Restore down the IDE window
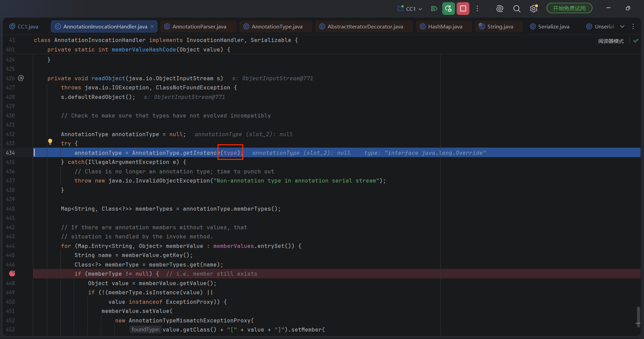 click(x=628, y=8)
